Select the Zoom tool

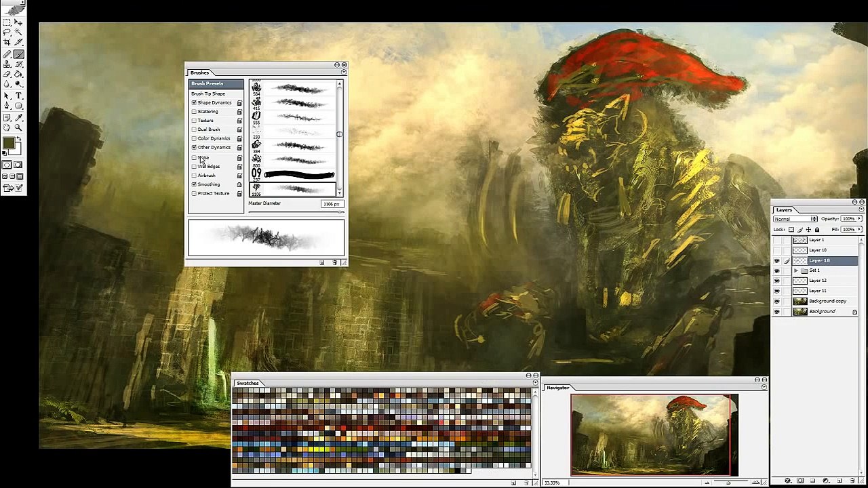tap(18, 127)
